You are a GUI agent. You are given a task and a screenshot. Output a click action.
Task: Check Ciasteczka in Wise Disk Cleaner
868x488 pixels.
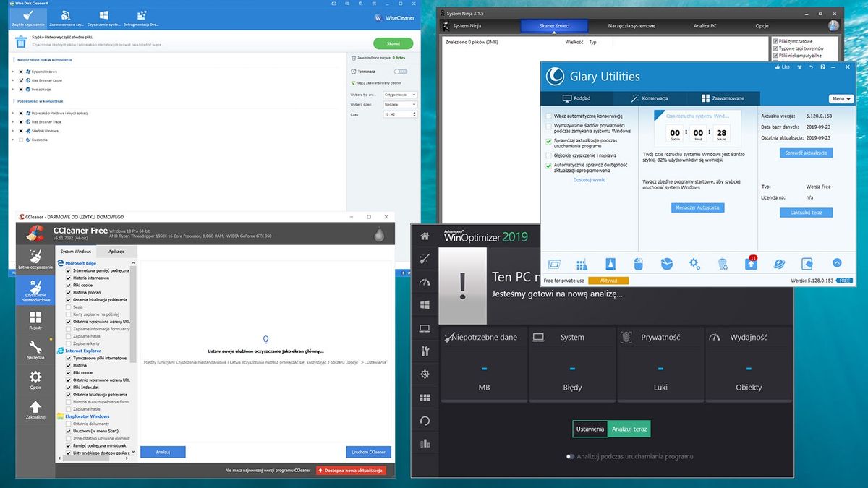coord(21,140)
